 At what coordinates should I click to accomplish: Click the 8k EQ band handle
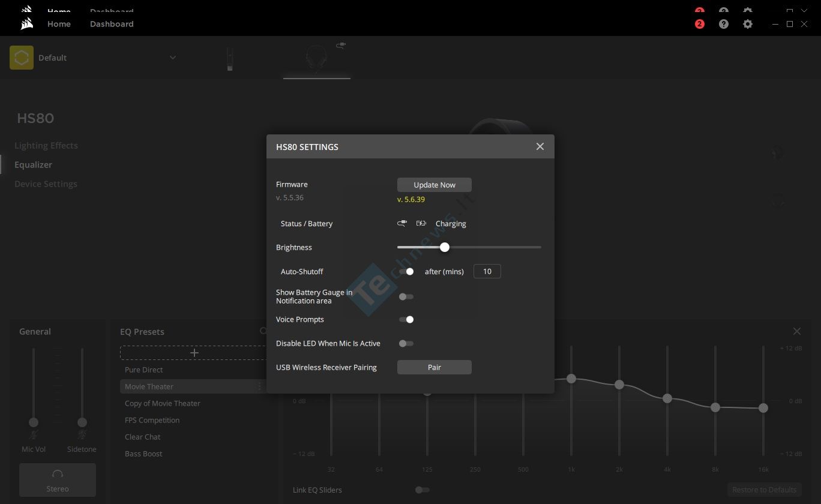click(x=715, y=407)
